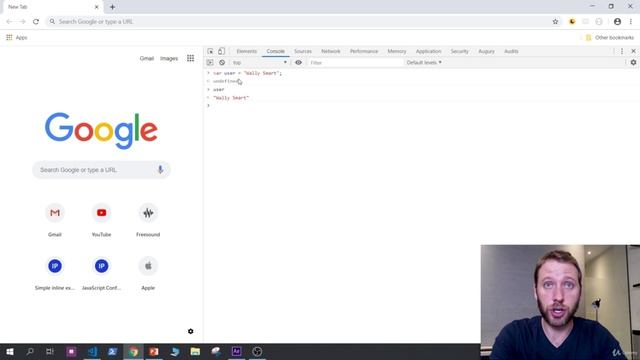Click the Images link

(x=169, y=58)
